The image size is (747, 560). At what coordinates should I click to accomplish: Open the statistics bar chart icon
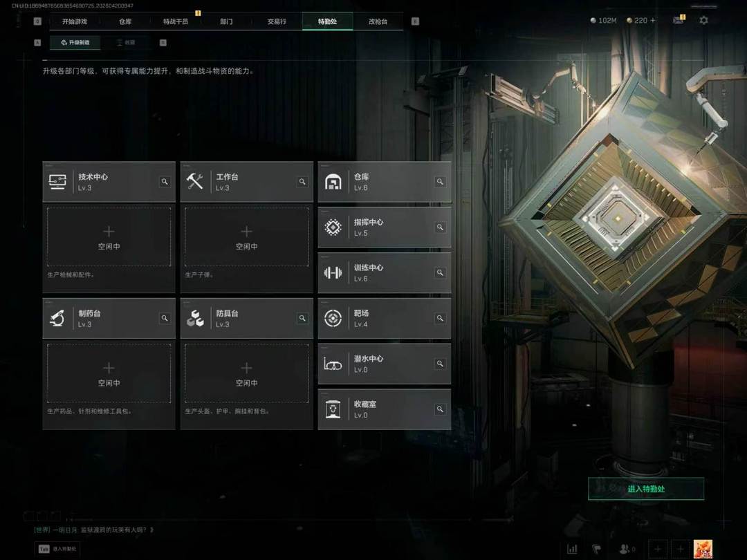point(572,549)
